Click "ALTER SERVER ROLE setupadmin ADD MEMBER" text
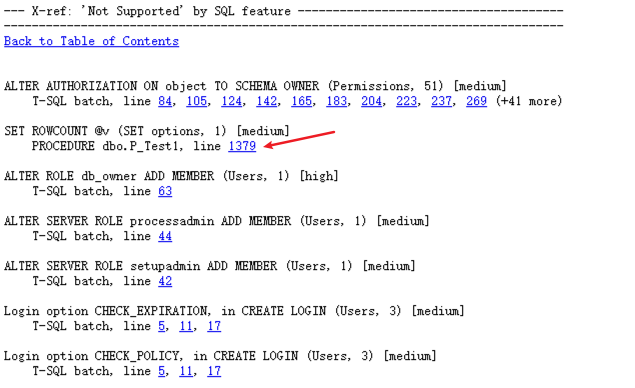Image resolution: width=635 pixels, height=388 pixels. pos(141,266)
